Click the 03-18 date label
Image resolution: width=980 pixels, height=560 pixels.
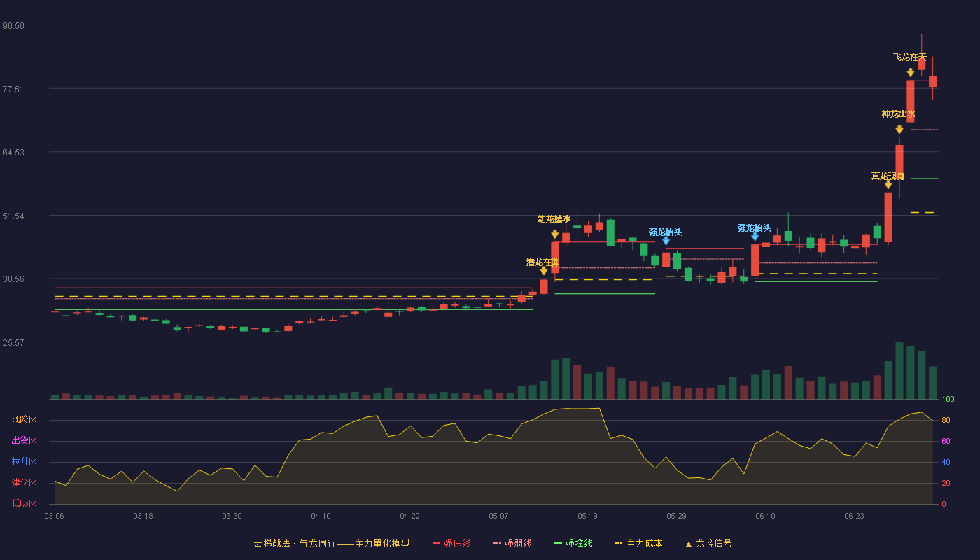click(143, 516)
